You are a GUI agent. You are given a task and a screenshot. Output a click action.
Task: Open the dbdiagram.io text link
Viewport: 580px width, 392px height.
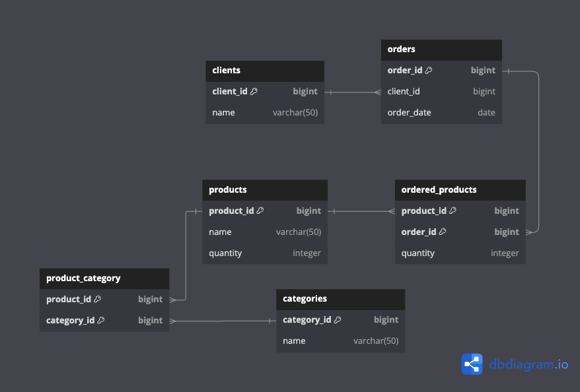pyautogui.click(x=528, y=364)
